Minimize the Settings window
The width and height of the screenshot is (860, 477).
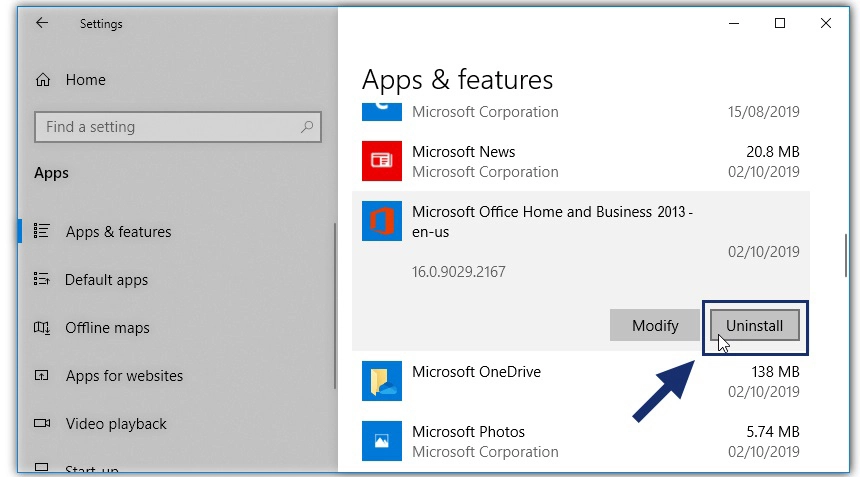[734, 23]
